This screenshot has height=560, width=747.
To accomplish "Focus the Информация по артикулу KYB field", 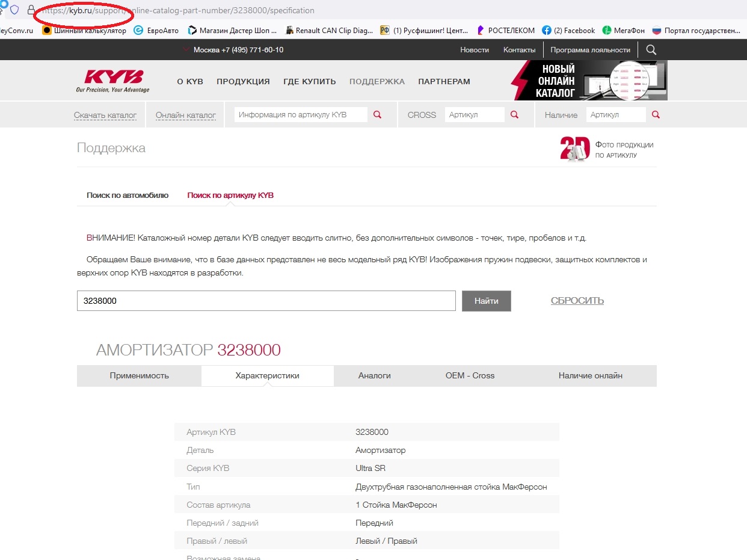I will (301, 115).
